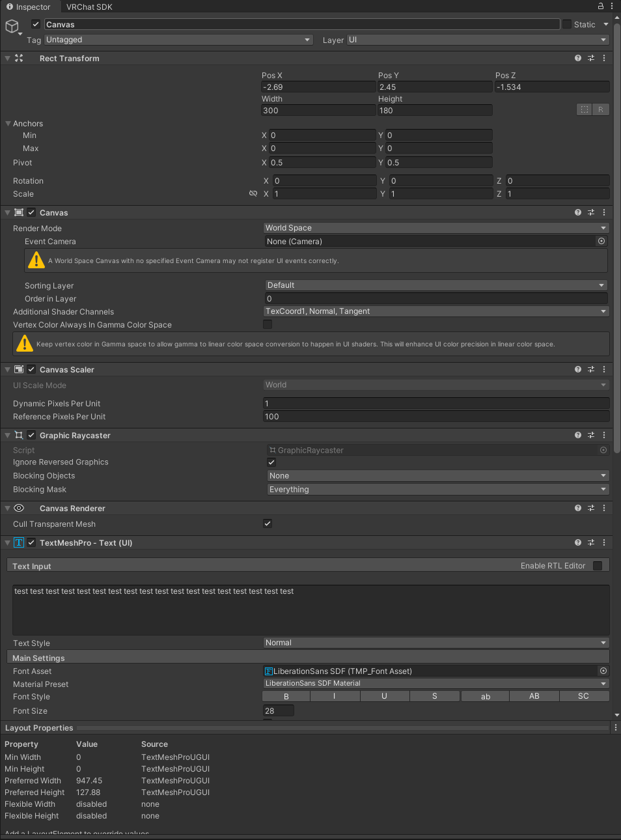Open the Render Mode dropdown
This screenshot has width=621, height=840.
pos(435,228)
